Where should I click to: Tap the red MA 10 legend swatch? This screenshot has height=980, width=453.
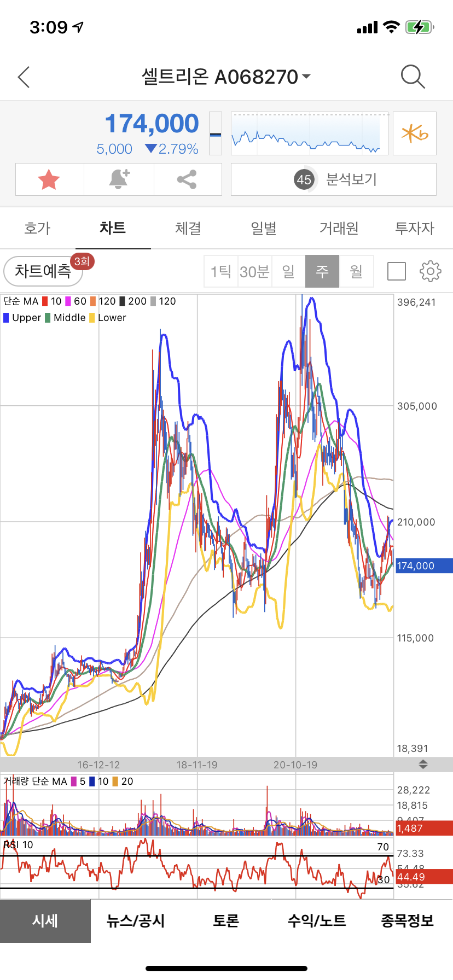pyautogui.click(x=45, y=301)
